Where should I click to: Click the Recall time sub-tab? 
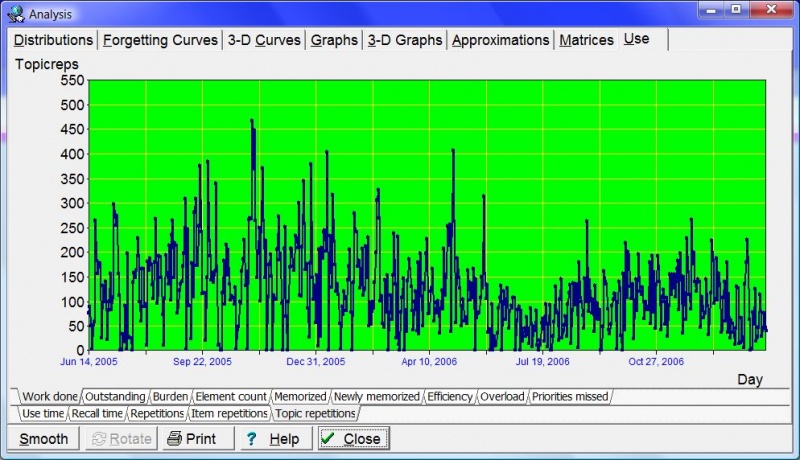point(98,413)
